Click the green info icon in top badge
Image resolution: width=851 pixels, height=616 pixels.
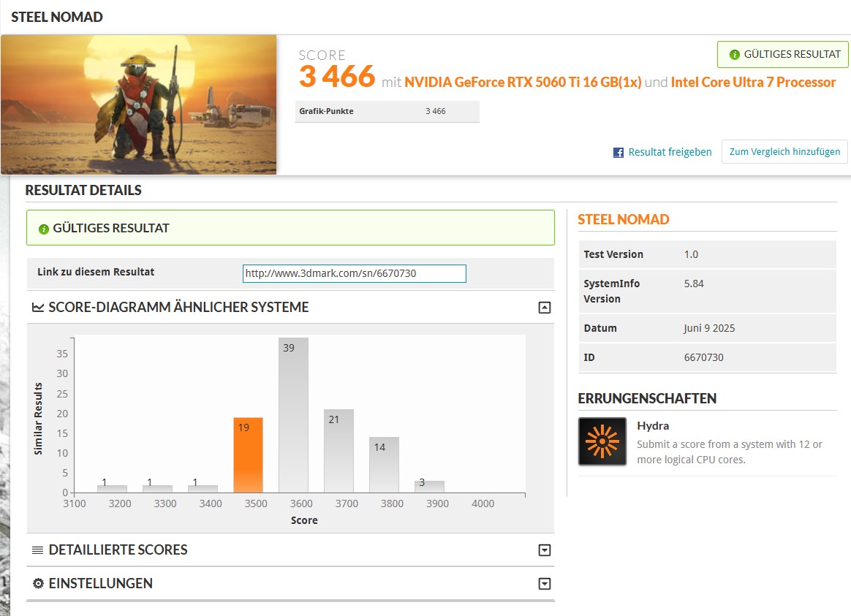(x=734, y=55)
